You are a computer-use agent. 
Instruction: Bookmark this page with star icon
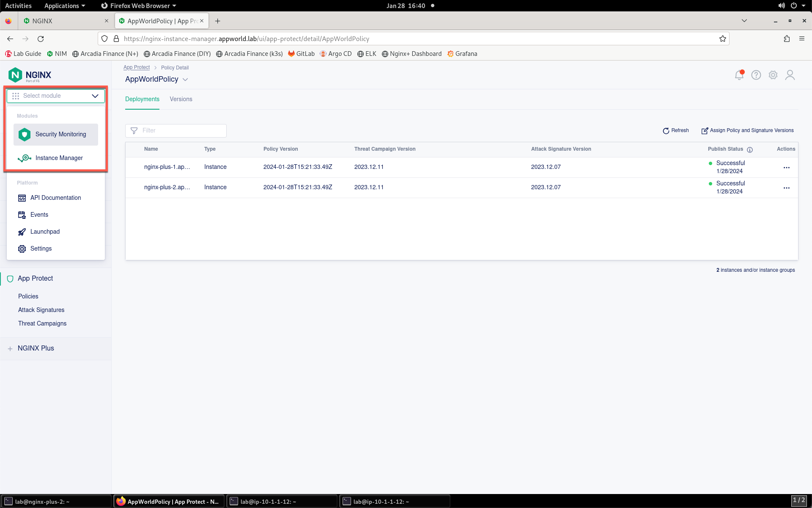click(x=723, y=39)
